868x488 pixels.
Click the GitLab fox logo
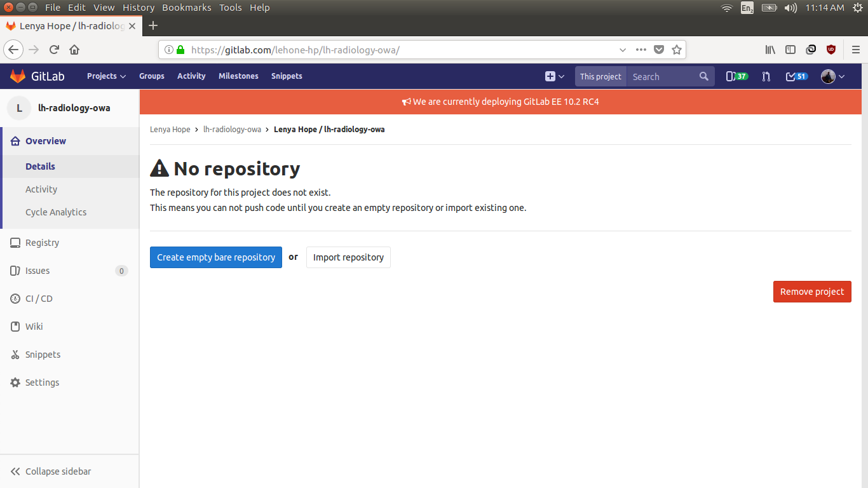(x=18, y=76)
